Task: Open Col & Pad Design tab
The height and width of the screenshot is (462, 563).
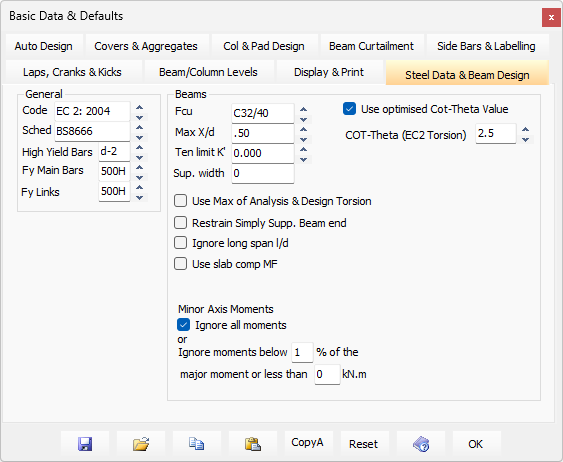Action: coord(264,46)
